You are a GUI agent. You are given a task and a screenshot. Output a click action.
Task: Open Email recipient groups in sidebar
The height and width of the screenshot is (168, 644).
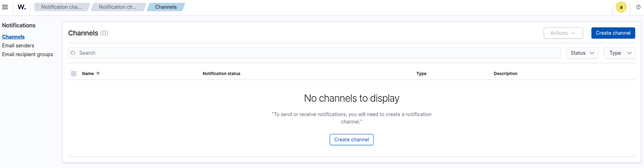click(28, 54)
